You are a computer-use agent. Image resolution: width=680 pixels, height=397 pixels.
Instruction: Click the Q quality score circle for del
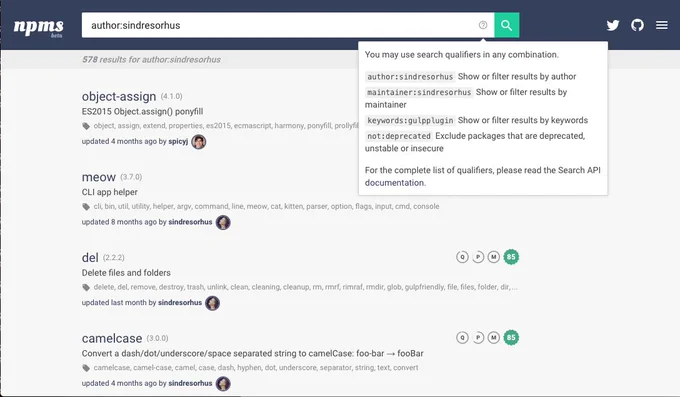click(x=462, y=257)
